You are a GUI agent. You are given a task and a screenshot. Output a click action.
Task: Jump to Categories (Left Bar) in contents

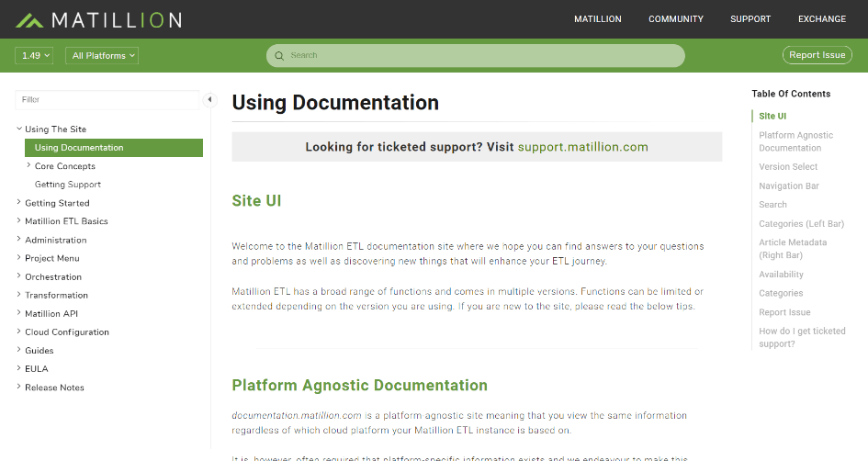(801, 223)
